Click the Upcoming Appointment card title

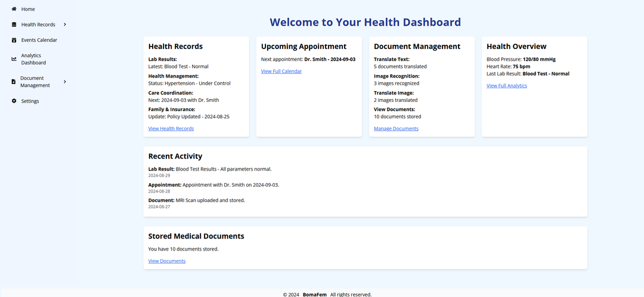pyautogui.click(x=304, y=47)
